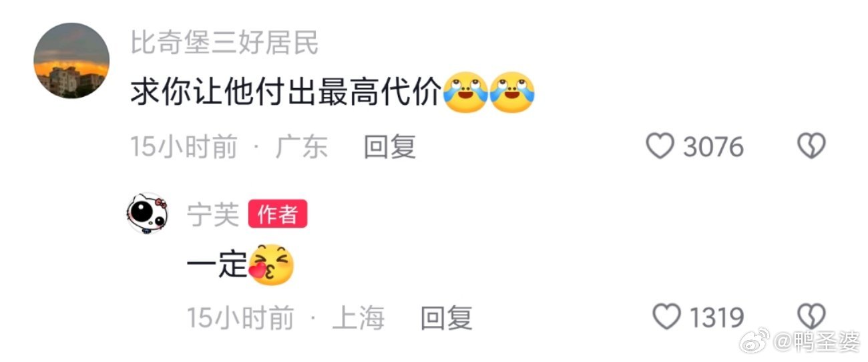
Task: Reply to 宁芙's comment via 回复
Action: 447,318
